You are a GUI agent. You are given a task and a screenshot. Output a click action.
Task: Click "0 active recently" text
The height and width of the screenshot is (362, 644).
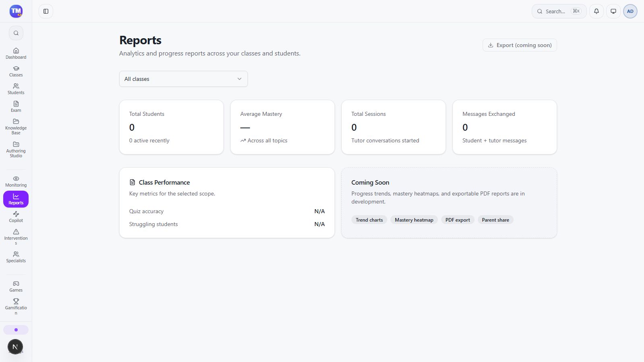pos(149,140)
